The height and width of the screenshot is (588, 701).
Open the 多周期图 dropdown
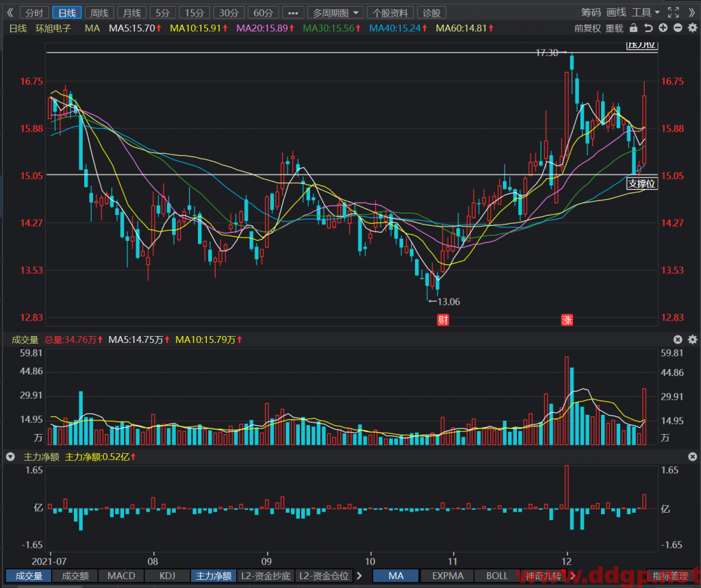335,13
